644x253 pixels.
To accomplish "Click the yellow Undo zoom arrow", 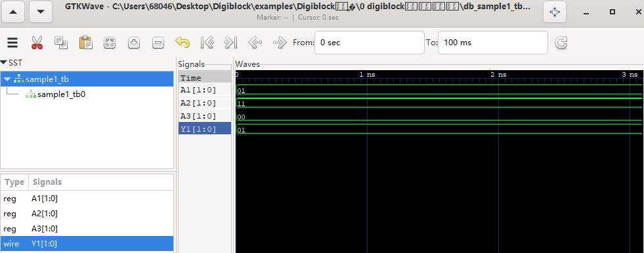I will [182, 43].
